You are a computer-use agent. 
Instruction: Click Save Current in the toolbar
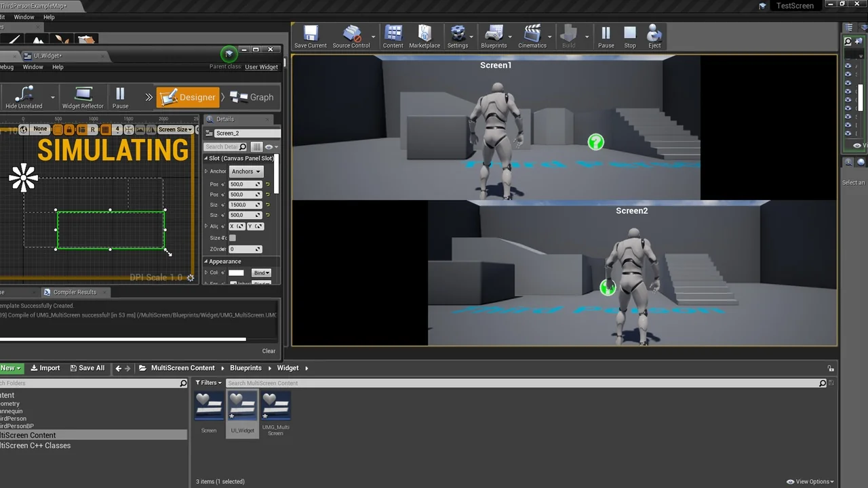point(310,35)
